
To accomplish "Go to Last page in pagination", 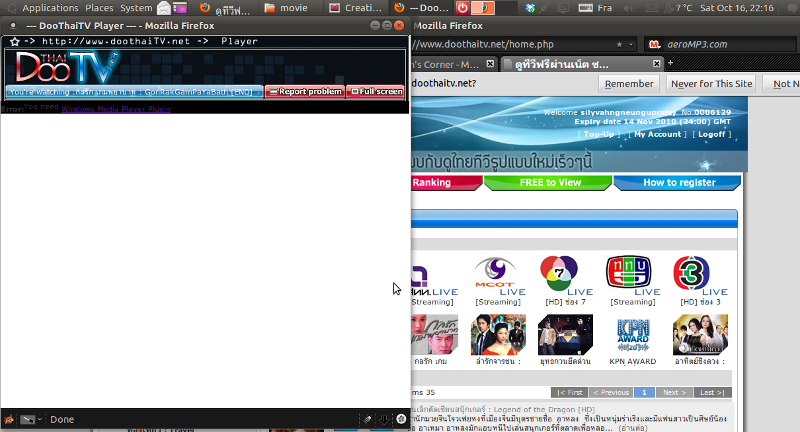I will tap(712, 392).
